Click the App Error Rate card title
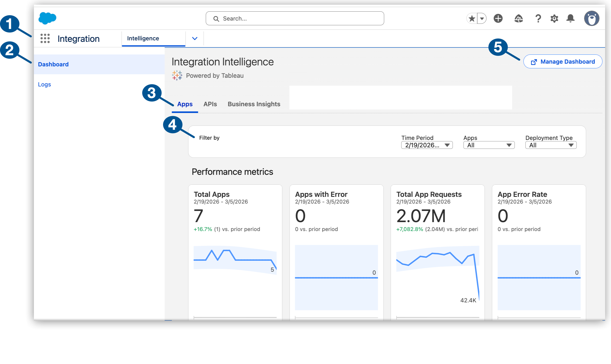Image resolution: width=611 pixels, height=364 pixels. pos(522,194)
